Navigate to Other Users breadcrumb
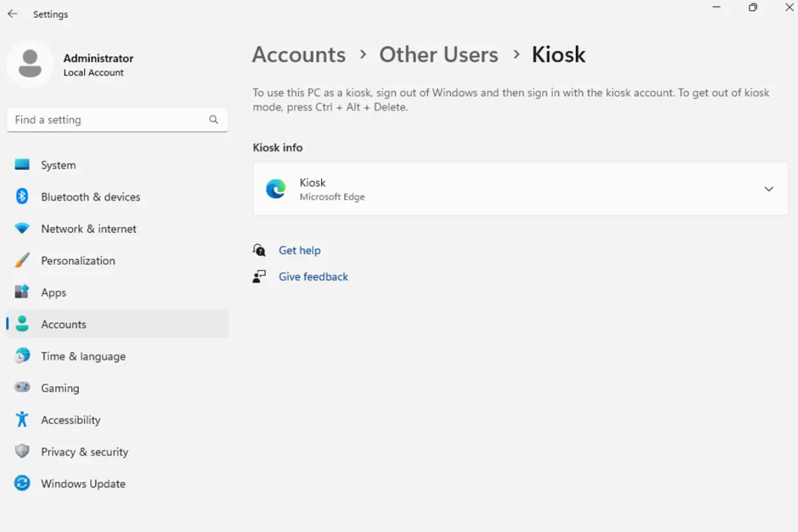Viewport: 798px width, 532px height. point(438,54)
